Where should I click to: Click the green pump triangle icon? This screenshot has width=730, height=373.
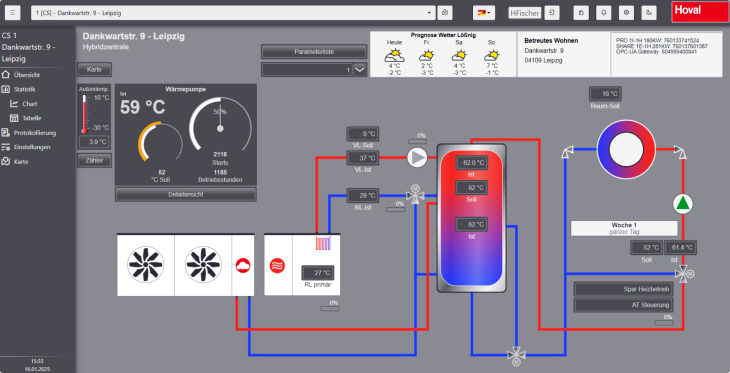coord(683,204)
